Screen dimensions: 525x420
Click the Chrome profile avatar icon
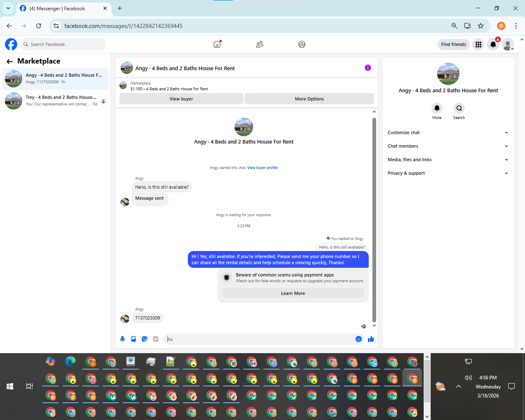click(x=501, y=26)
